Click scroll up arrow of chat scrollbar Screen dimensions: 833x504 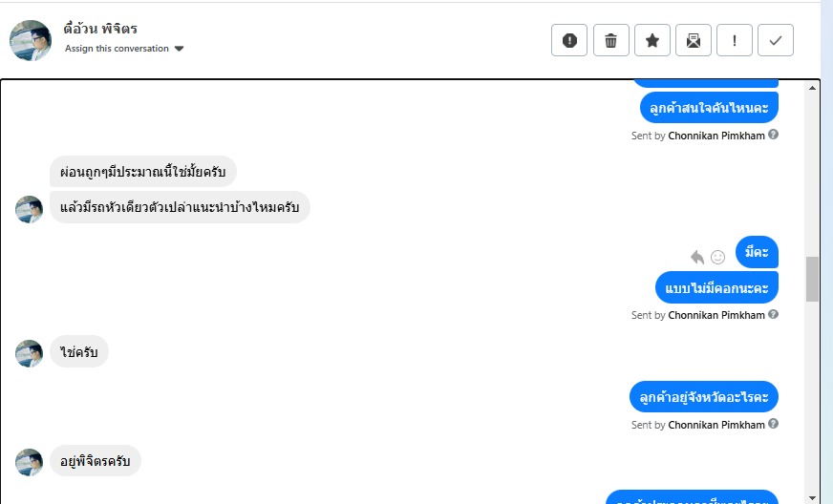pos(812,88)
